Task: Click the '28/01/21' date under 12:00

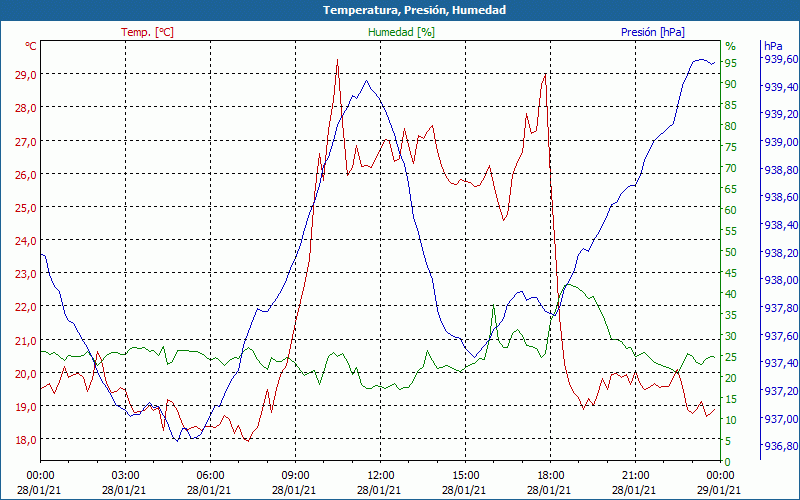Action: (x=379, y=490)
